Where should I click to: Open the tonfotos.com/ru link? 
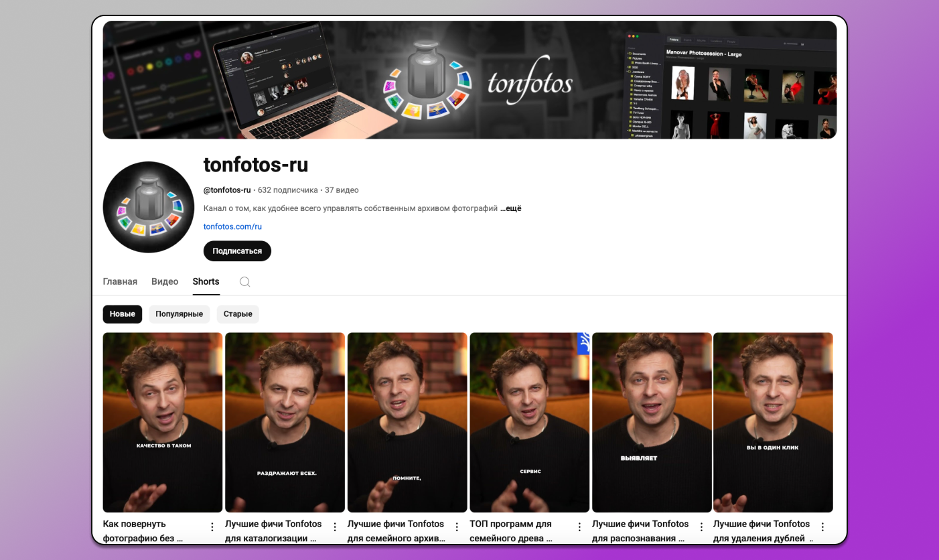point(232,226)
